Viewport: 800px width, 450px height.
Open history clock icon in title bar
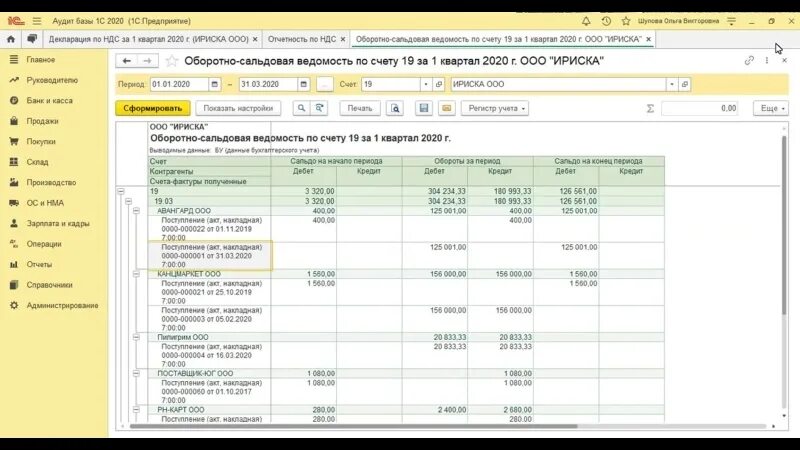point(606,21)
